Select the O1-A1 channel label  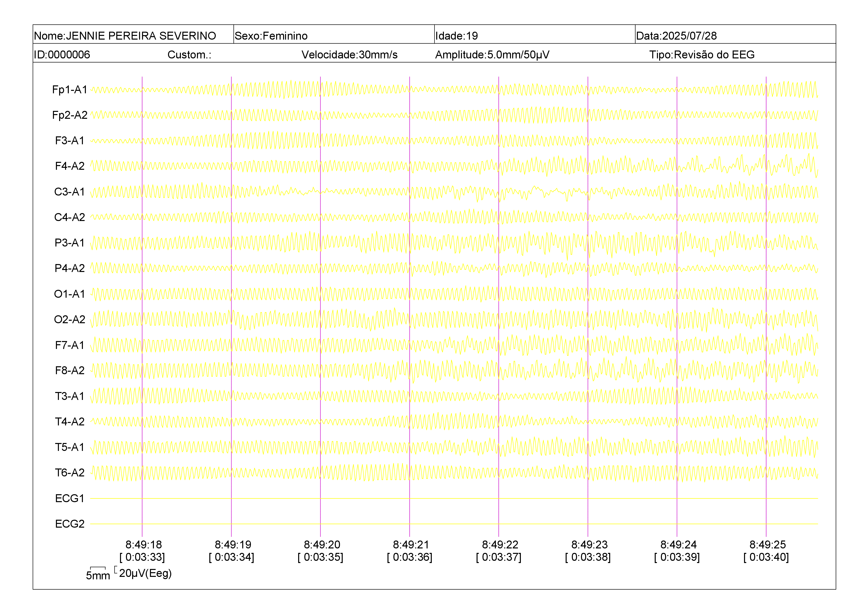pyautogui.click(x=70, y=294)
